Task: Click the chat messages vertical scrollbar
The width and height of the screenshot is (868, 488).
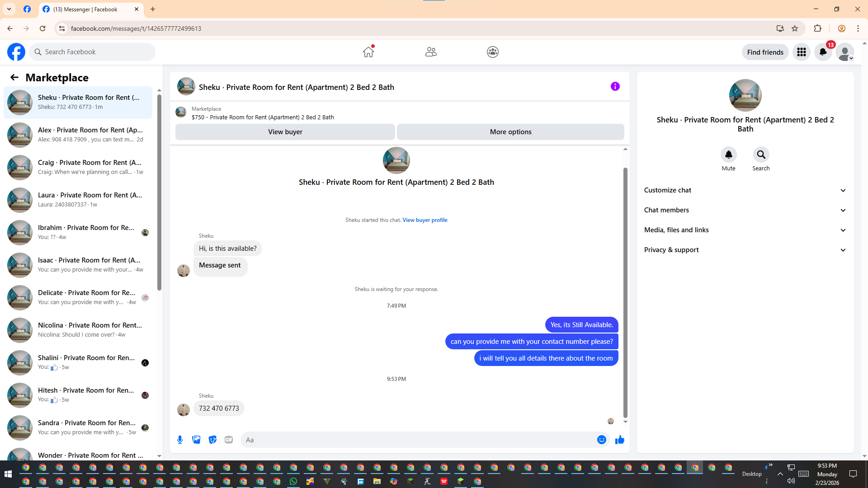Action: pyautogui.click(x=625, y=293)
